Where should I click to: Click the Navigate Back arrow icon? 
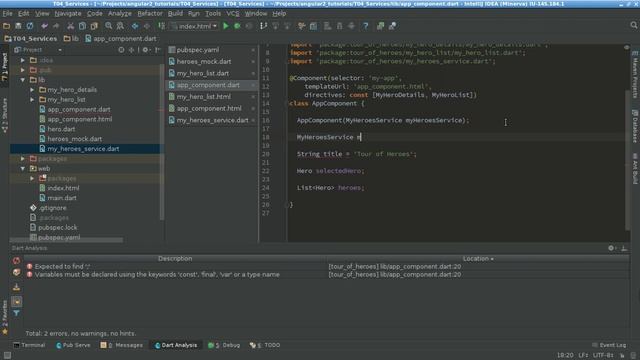coord(135,26)
